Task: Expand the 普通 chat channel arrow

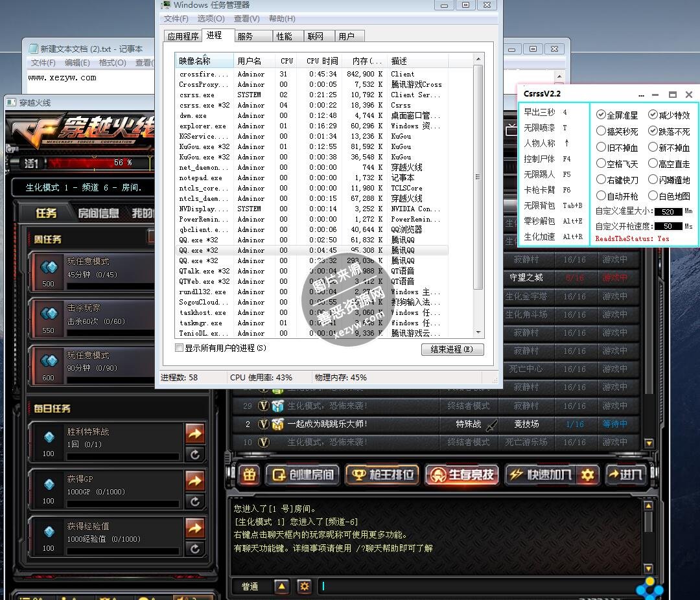Action: 281,586
